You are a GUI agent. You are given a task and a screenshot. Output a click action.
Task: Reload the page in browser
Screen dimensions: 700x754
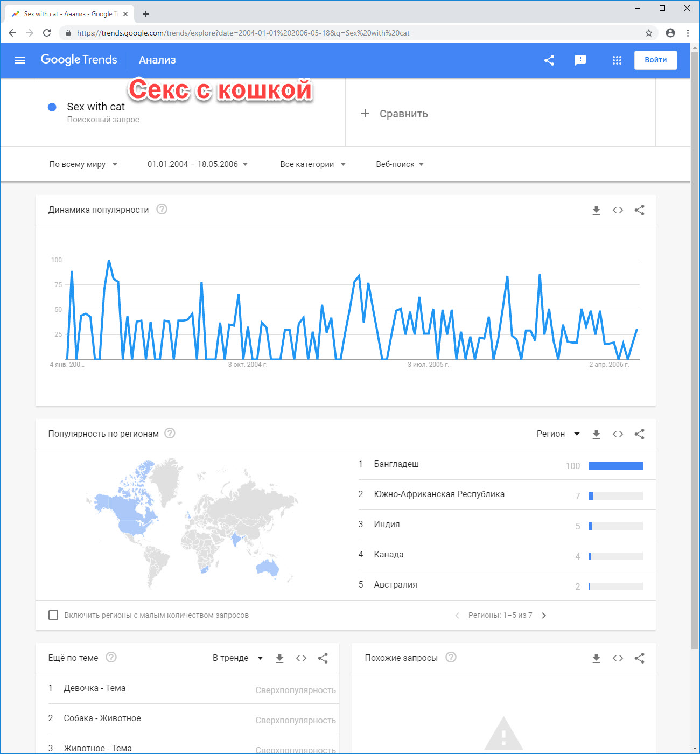[x=47, y=33]
